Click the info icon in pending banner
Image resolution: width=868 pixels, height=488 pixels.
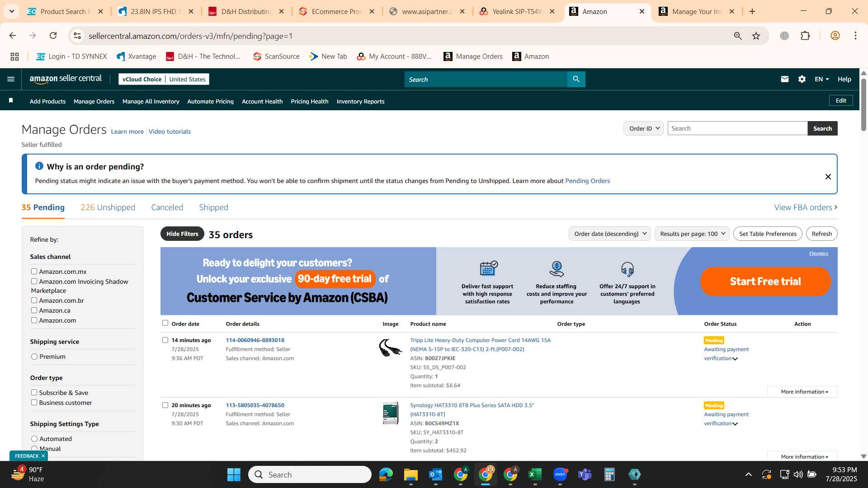[39, 166]
